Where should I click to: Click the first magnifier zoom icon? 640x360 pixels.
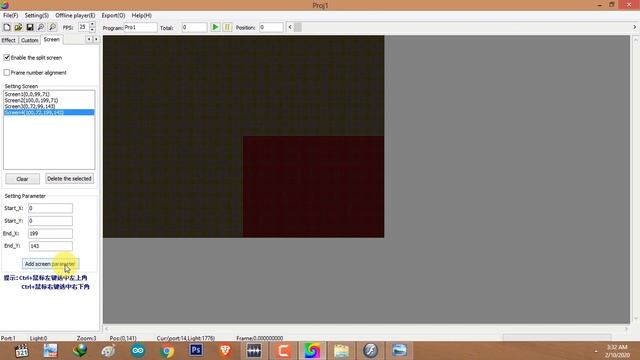pos(41,27)
